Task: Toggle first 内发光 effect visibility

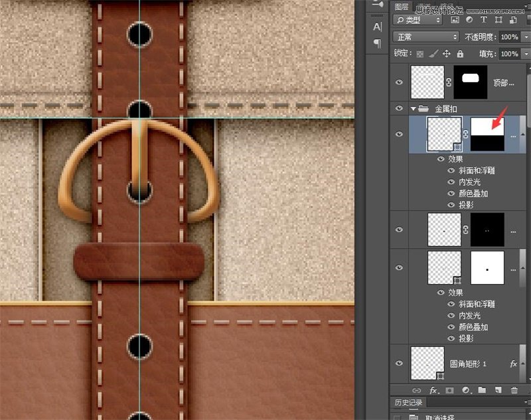Action: [451, 182]
